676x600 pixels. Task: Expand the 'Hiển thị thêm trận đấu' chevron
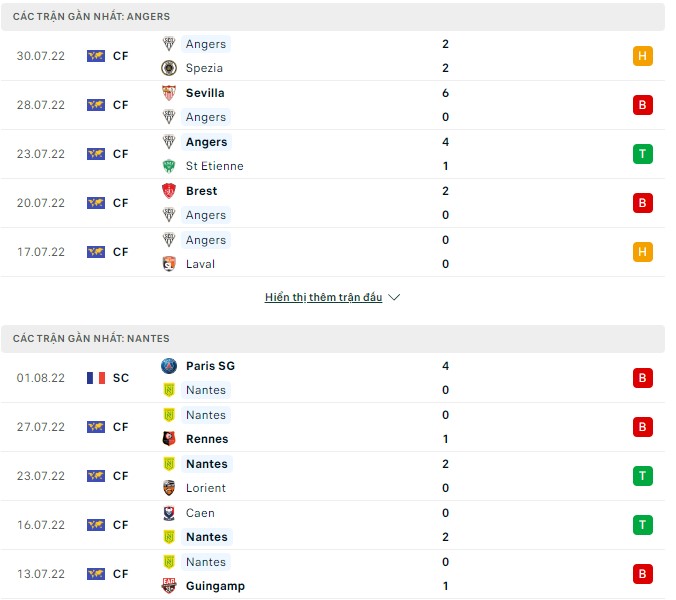pyautogui.click(x=394, y=298)
